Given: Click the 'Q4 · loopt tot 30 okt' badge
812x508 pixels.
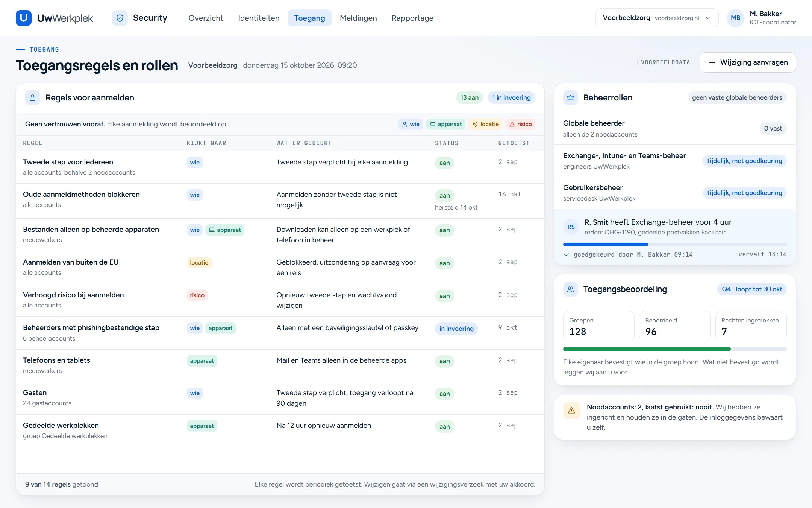Looking at the screenshot, I should pos(752,289).
